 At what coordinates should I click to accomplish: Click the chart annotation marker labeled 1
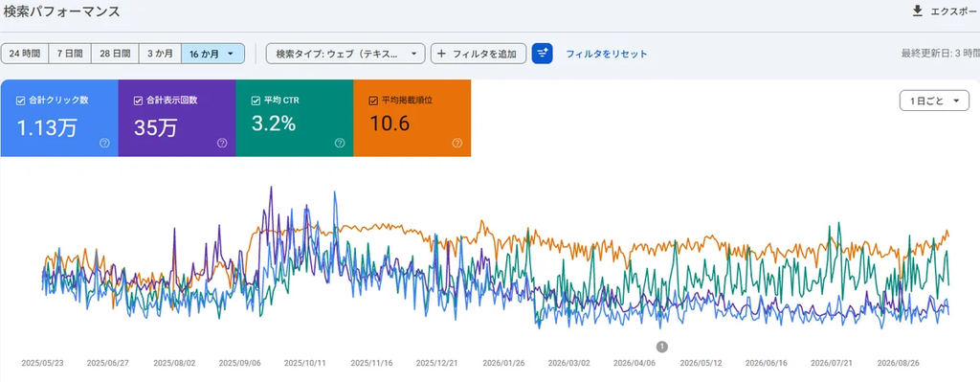pos(662,346)
